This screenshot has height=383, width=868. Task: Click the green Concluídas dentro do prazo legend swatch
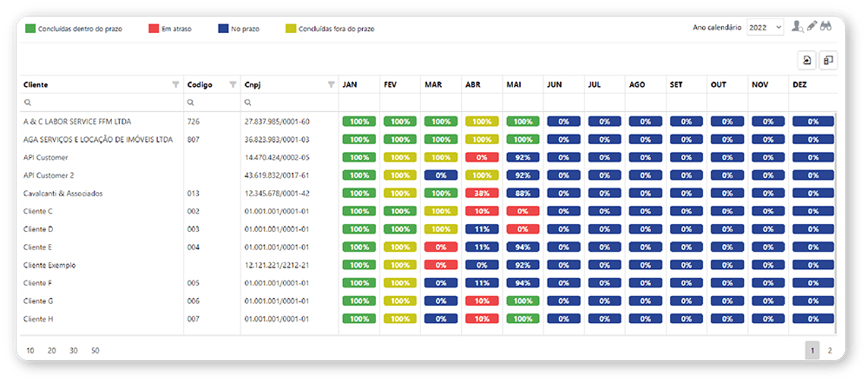[30, 29]
